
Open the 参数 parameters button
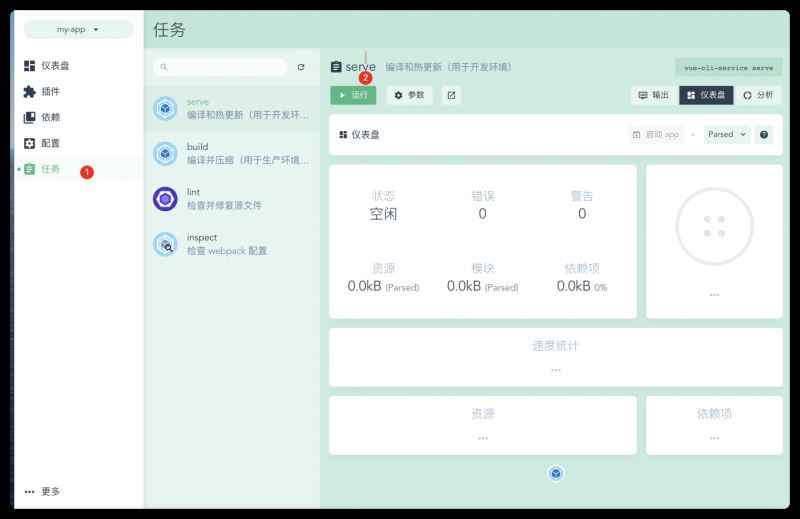click(410, 95)
